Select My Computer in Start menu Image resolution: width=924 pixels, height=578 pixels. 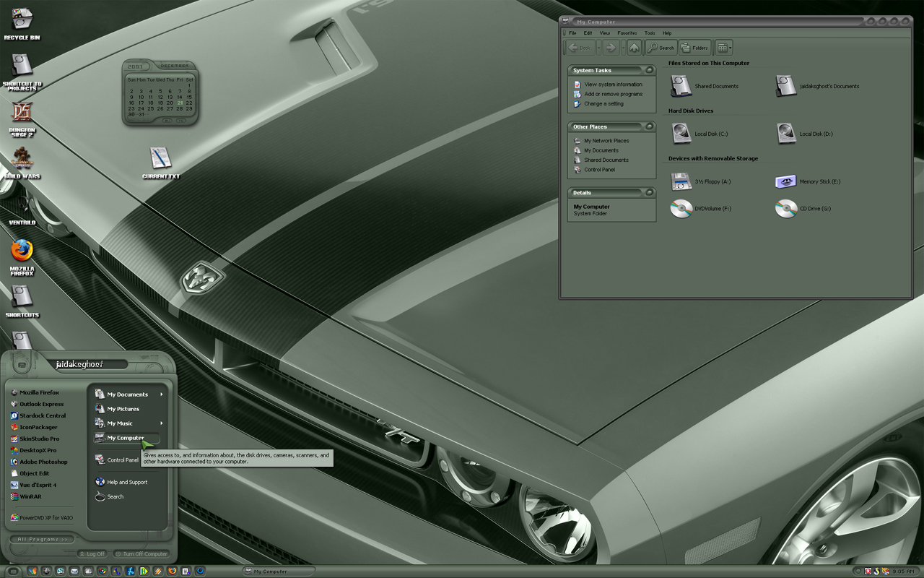point(126,438)
